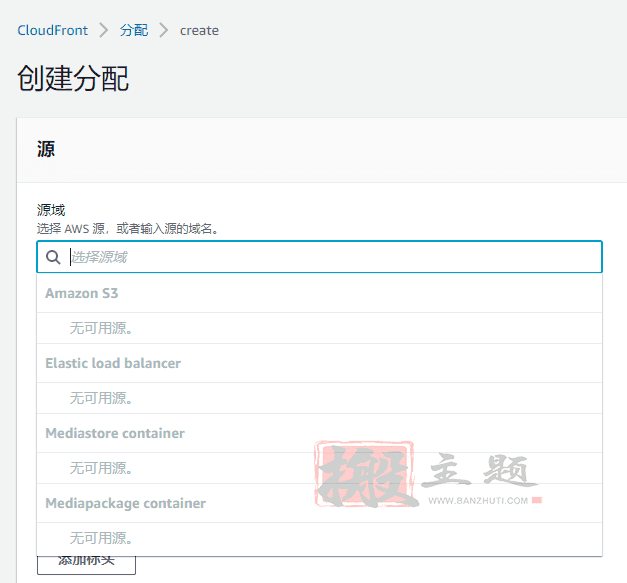Select the Mediapackage container group heading
Screen dimensions: 627x583
click(x=126, y=503)
